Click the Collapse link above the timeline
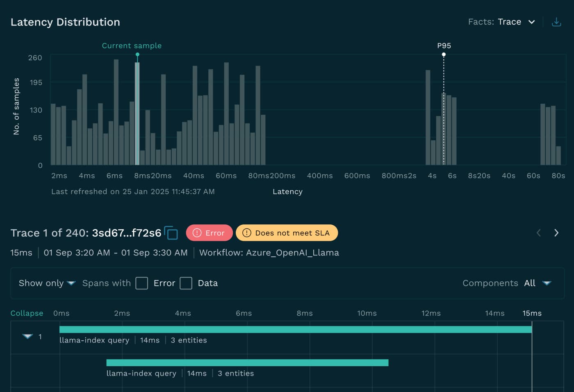Screen dimensions: 574x392 (27, 313)
